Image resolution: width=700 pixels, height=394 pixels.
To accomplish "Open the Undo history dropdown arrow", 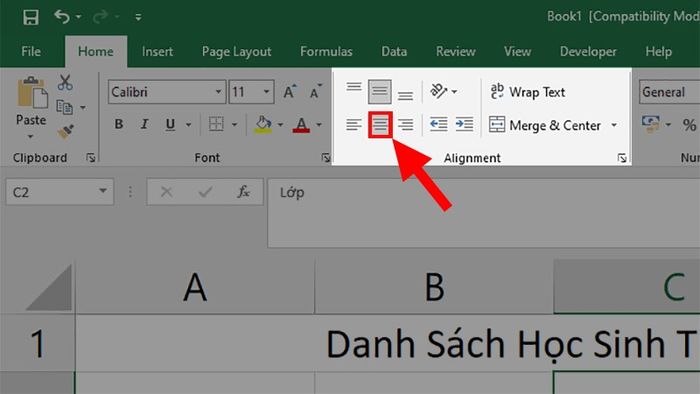I will 79,17.
